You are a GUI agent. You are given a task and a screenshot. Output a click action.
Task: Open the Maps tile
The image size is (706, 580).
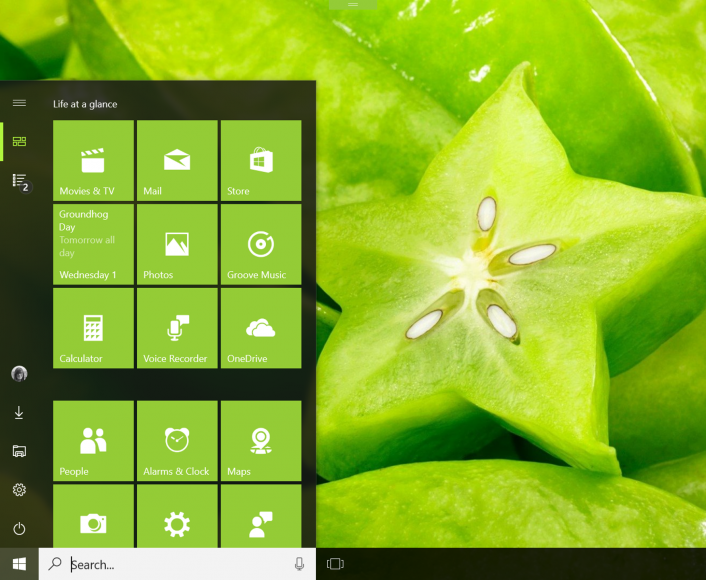tap(261, 441)
